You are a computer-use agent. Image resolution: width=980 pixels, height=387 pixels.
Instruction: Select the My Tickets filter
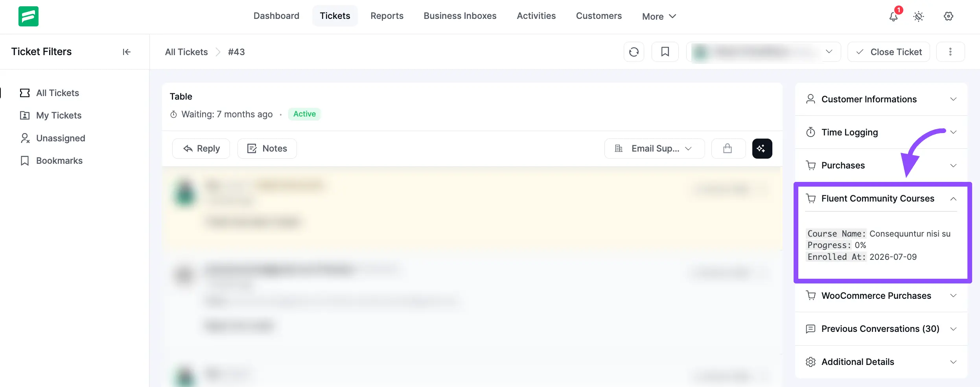pos(51,115)
